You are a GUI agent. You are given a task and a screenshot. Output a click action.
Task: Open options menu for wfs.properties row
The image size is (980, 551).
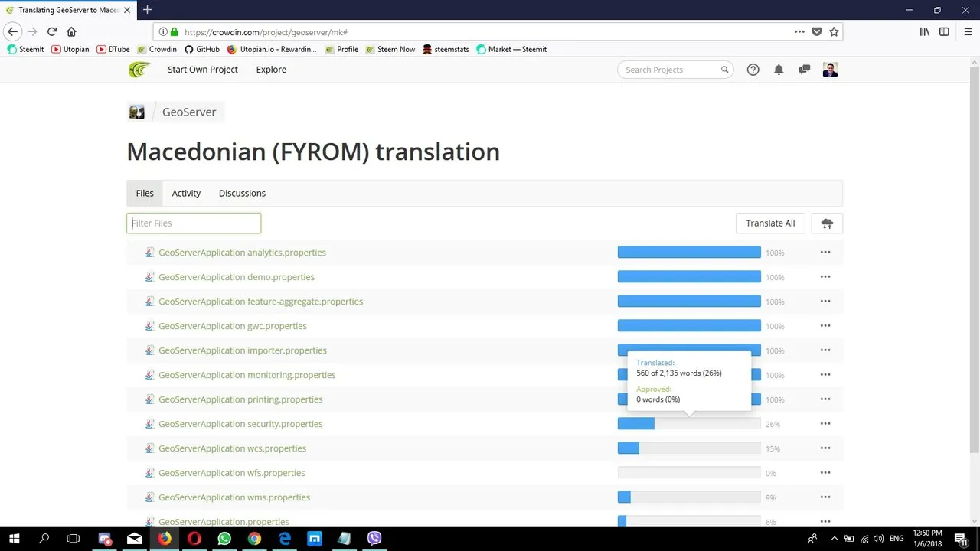[x=825, y=473]
